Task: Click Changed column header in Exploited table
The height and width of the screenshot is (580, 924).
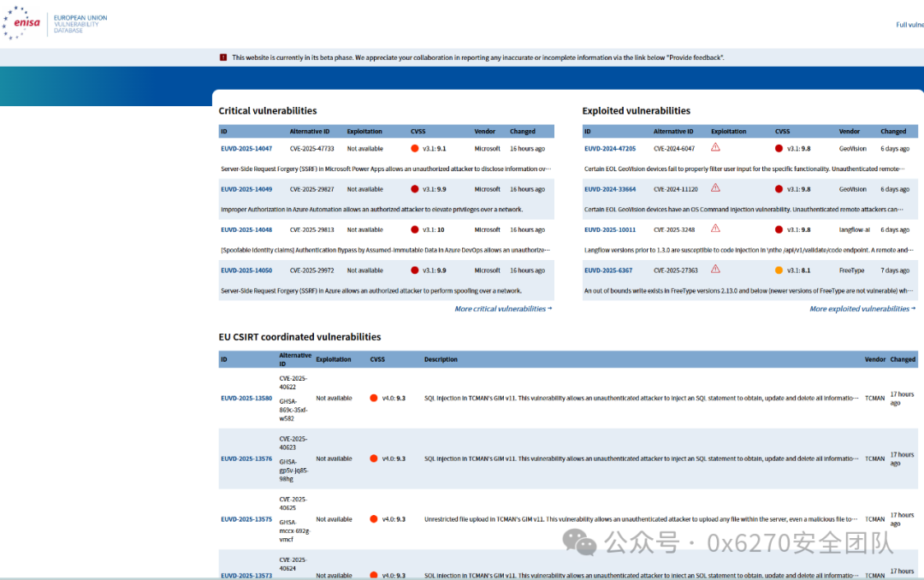Action: [x=893, y=132]
